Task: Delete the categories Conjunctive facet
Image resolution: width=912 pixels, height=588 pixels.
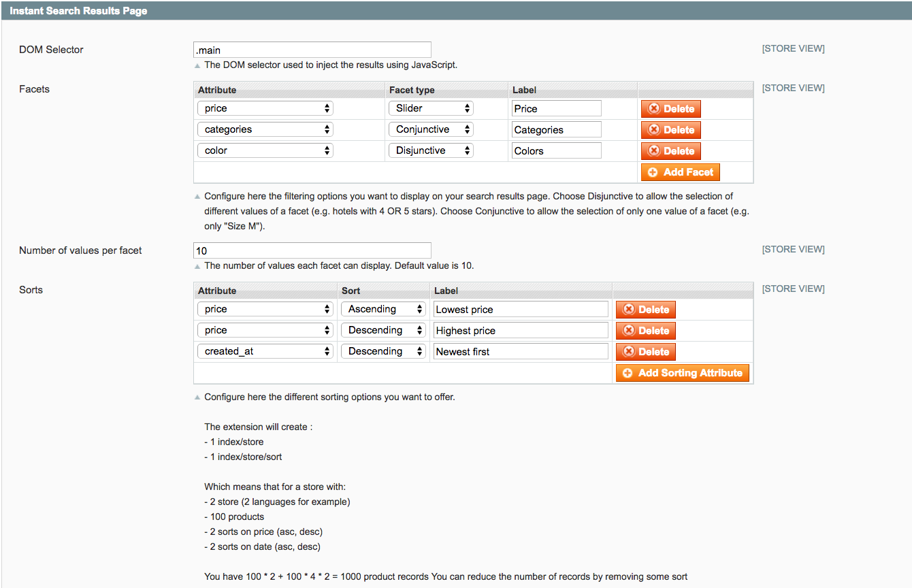Action: (670, 129)
